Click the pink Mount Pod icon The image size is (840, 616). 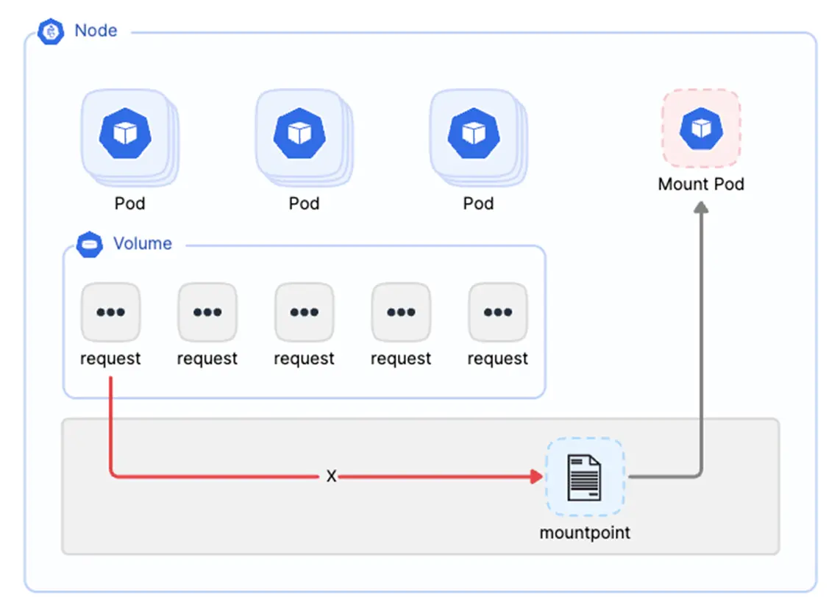pyautogui.click(x=701, y=129)
